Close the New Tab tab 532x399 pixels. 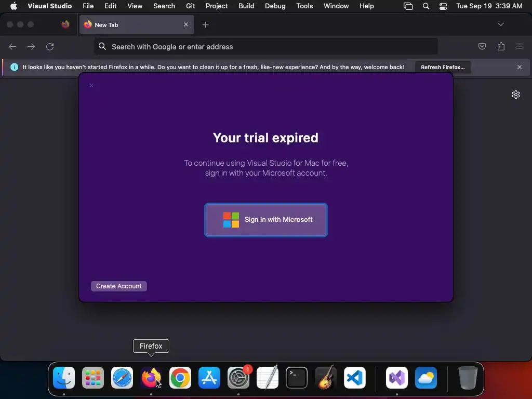(x=186, y=24)
